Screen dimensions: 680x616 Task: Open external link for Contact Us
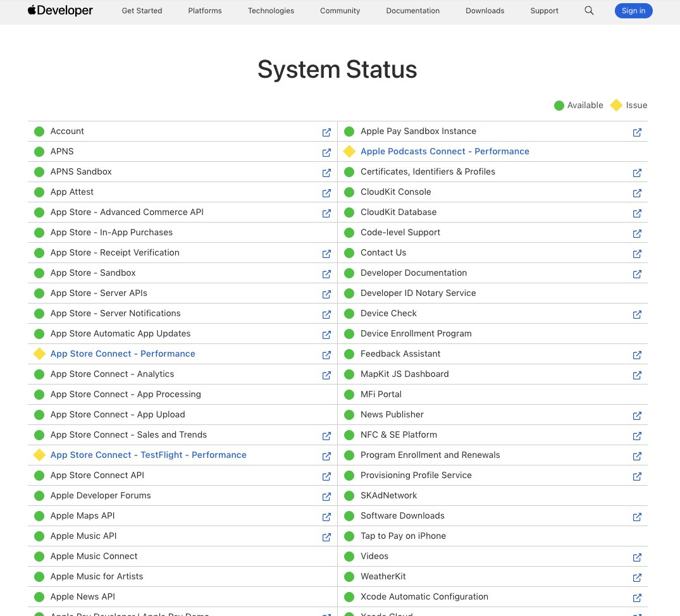coord(637,254)
